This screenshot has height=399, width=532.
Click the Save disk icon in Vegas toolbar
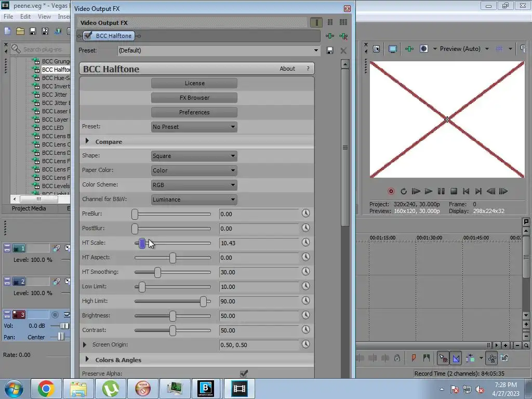(33, 31)
